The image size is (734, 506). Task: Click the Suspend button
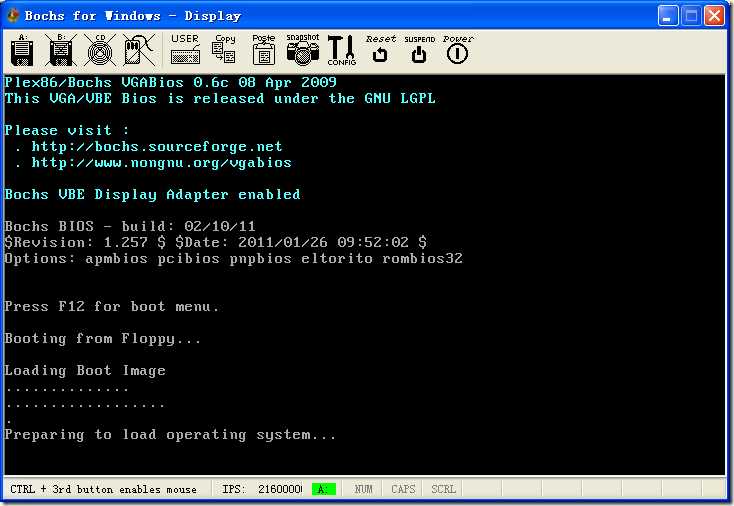point(419,49)
